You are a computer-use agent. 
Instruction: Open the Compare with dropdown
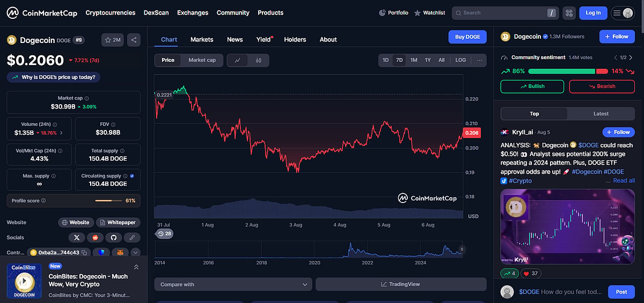pyautogui.click(x=233, y=284)
